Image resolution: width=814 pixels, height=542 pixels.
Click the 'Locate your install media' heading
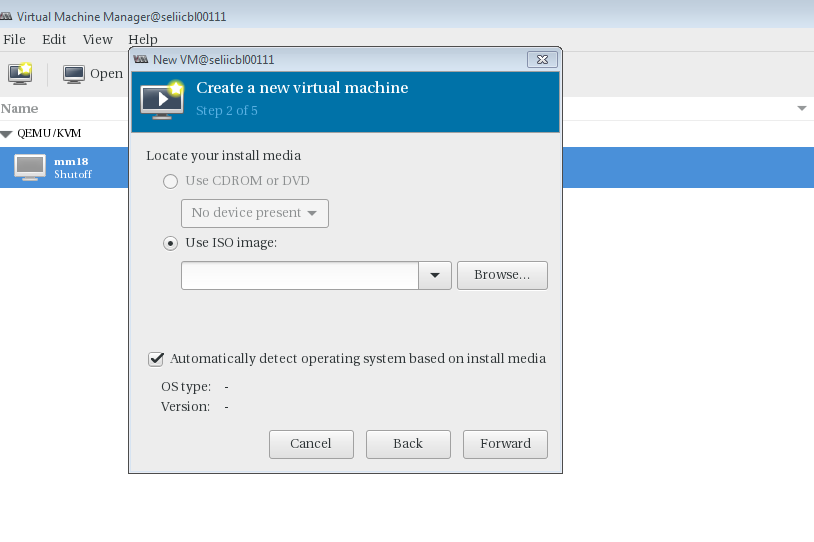tap(224, 156)
